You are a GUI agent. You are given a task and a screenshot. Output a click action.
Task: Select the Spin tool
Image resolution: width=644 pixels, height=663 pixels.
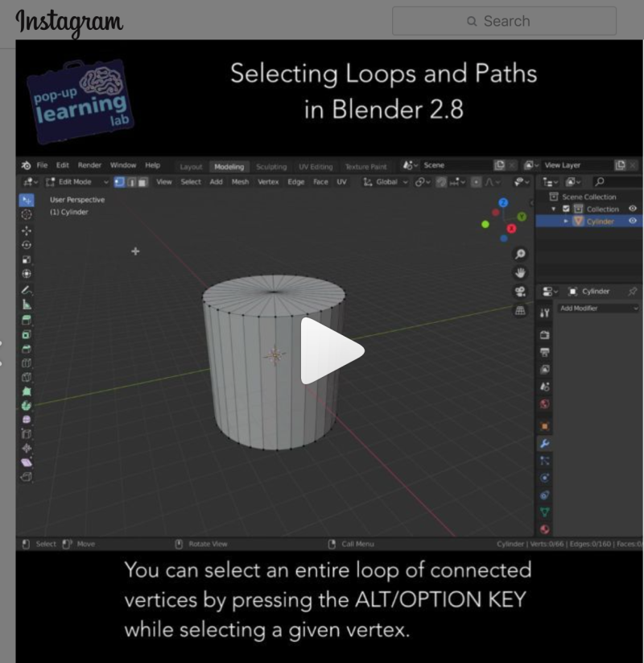(x=27, y=406)
